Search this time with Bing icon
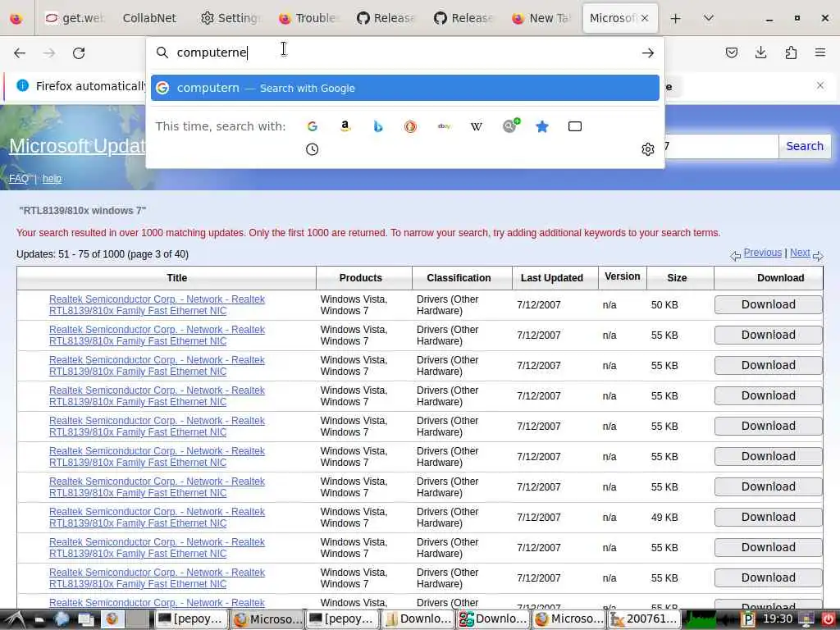The image size is (840, 630). [x=378, y=126]
